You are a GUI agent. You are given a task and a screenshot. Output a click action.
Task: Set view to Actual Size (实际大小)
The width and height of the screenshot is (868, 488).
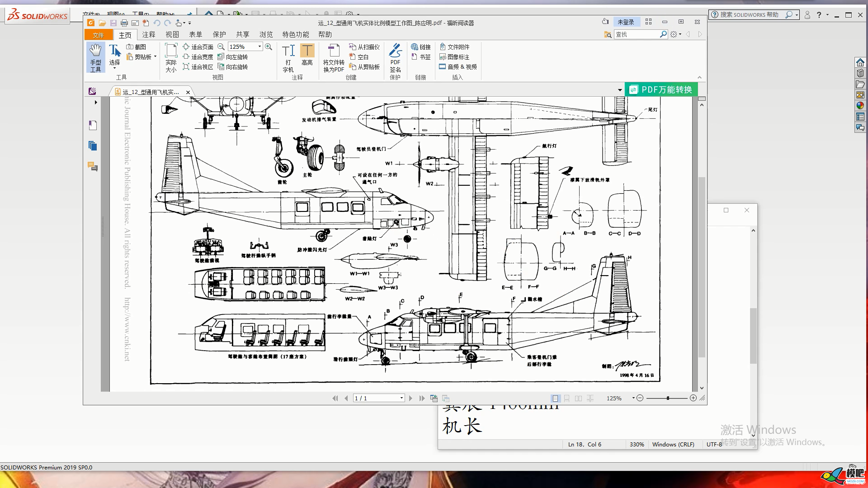[171, 57]
